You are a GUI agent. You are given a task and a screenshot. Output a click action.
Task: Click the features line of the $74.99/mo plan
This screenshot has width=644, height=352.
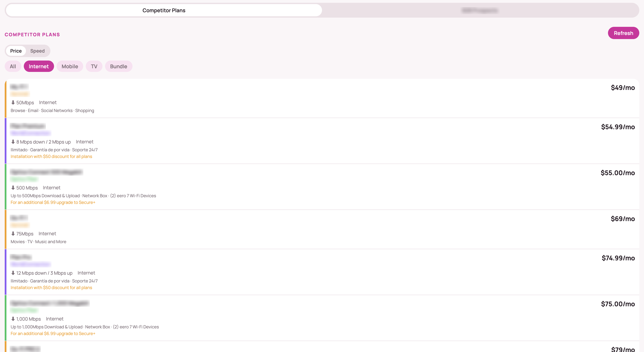pyautogui.click(x=54, y=281)
